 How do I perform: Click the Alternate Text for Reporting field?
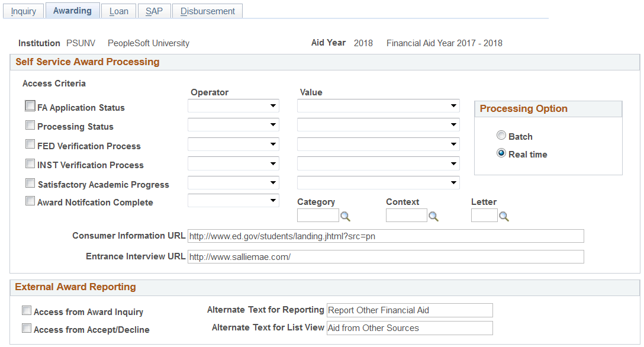pyautogui.click(x=410, y=310)
